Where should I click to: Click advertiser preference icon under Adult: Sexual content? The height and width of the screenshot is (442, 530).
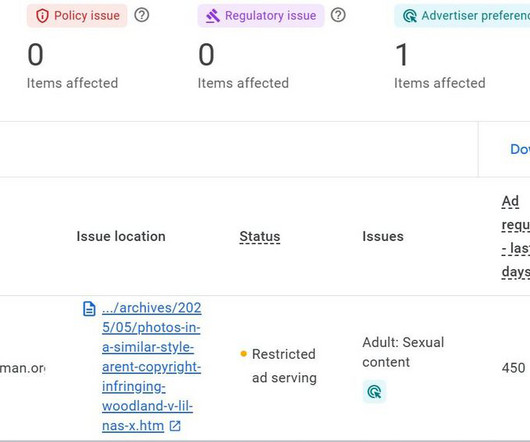click(x=374, y=392)
